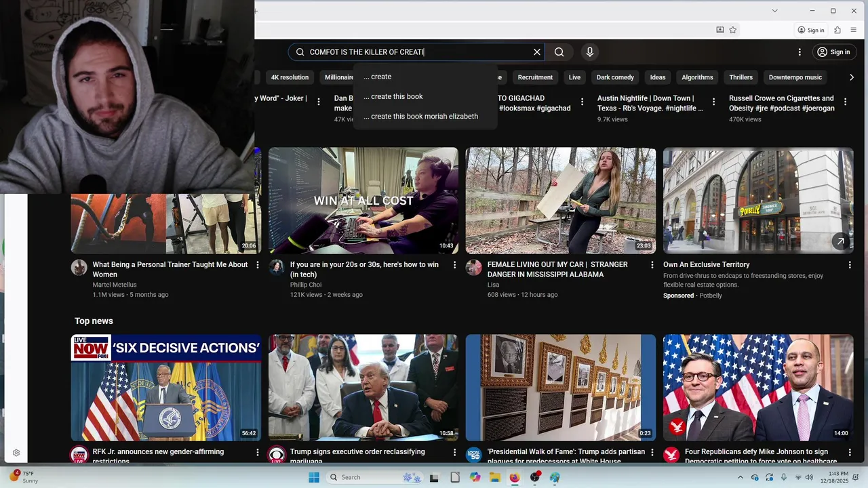Screen dimensions: 868x488
Task: Click the YouTube search magnifier button
Action: (x=559, y=52)
